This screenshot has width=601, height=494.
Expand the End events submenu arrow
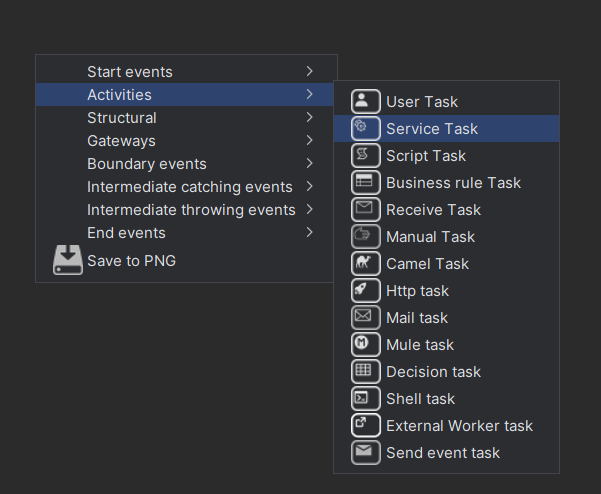(310, 232)
